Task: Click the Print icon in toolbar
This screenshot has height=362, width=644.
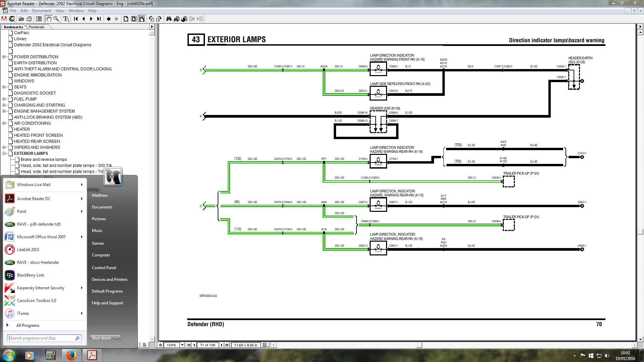Action: coord(29,19)
